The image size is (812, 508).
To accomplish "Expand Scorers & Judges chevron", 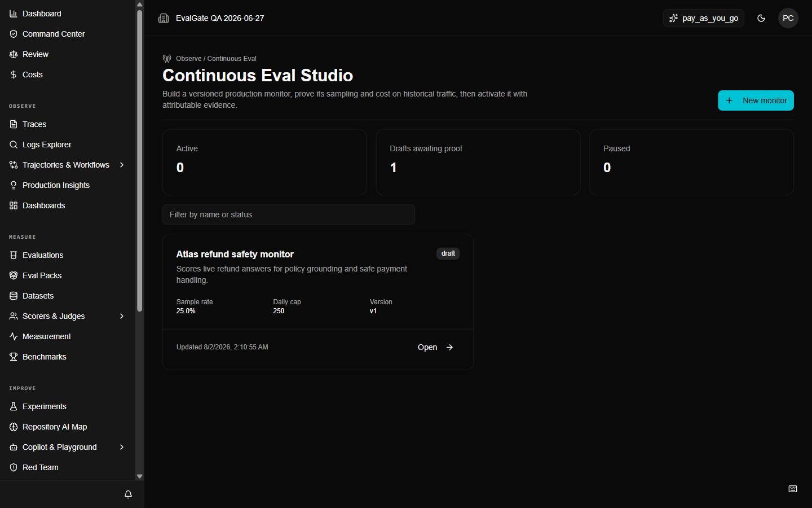I will point(122,316).
